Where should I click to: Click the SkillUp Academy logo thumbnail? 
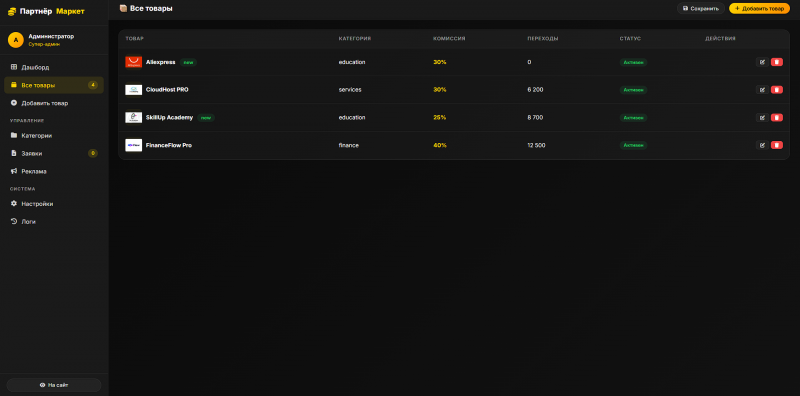tap(134, 117)
